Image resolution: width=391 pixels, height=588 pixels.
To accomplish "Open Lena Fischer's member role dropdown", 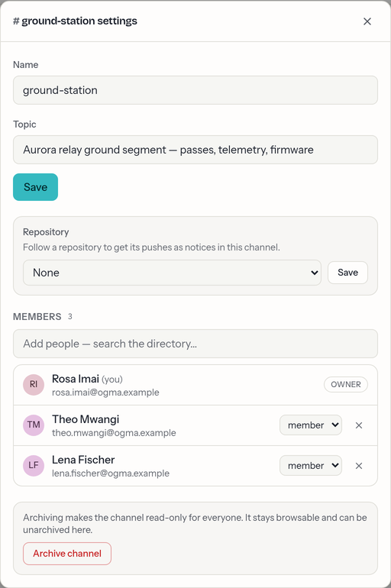I will (x=311, y=466).
